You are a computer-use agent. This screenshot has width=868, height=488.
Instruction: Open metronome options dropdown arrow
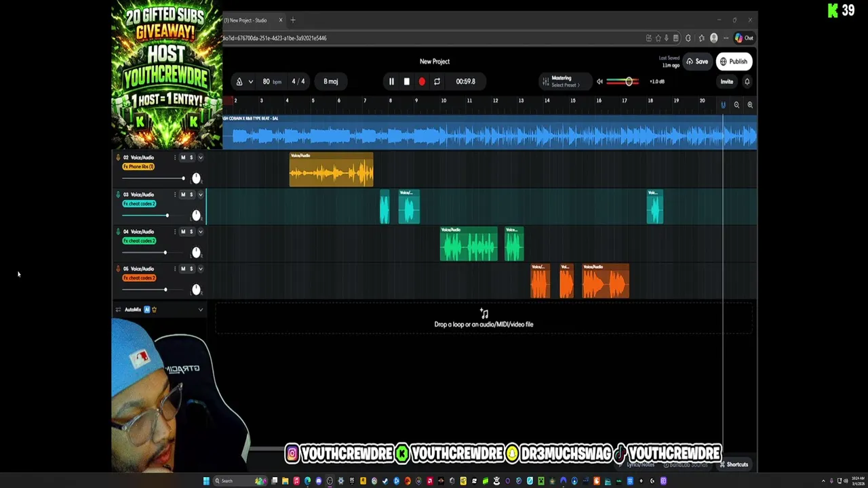[250, 81]
